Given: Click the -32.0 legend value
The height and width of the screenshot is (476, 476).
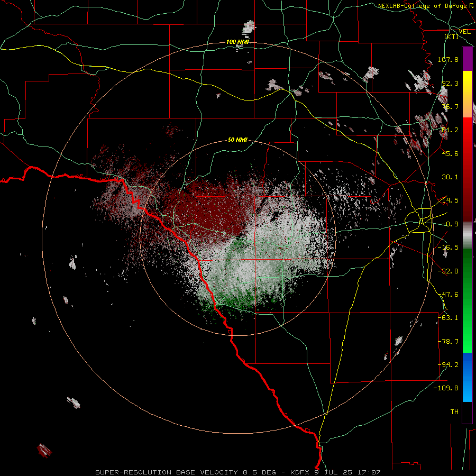Looking at the screenshot, I should click(448, 271).
